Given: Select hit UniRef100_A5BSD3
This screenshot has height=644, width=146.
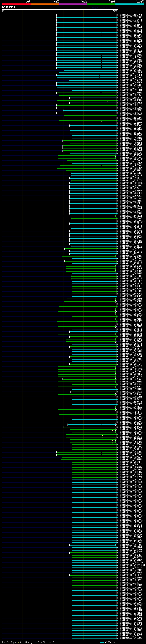Looking at the screenshot, I should 131,67.
